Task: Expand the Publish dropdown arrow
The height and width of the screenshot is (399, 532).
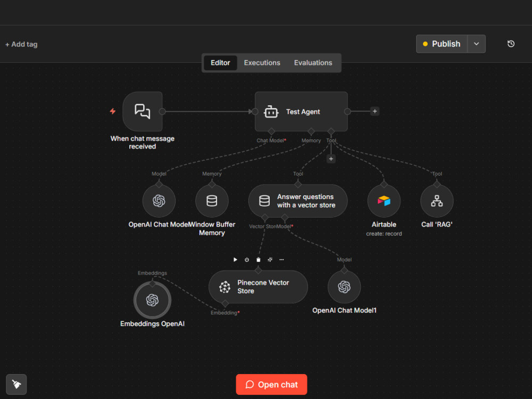Action: [x=476, y=44]
